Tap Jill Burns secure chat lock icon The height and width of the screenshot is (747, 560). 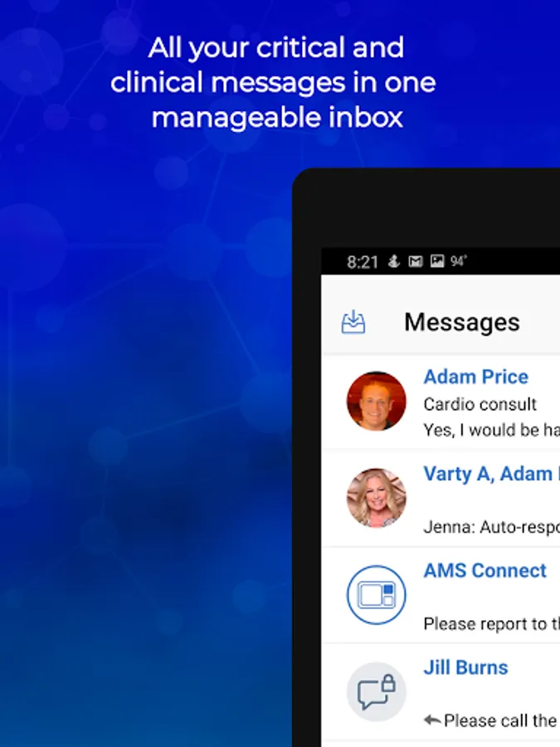(x=376, y=691)
